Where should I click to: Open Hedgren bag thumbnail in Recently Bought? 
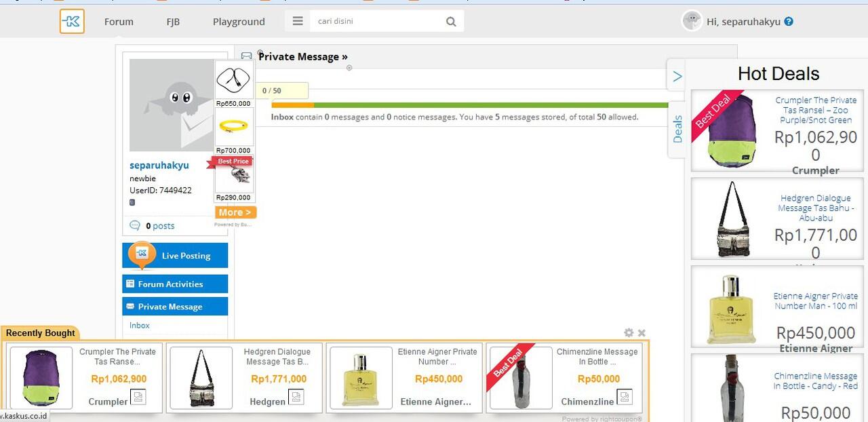coord(201,379)
